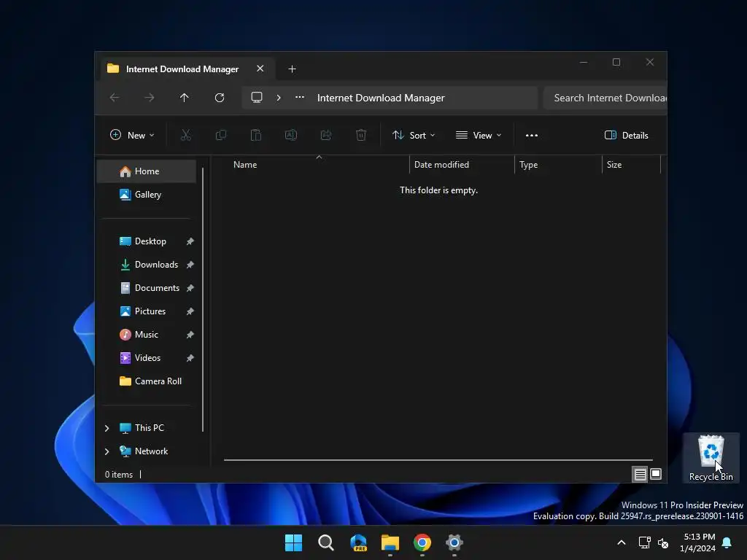Switch to details list view icon

click(640, 474)
